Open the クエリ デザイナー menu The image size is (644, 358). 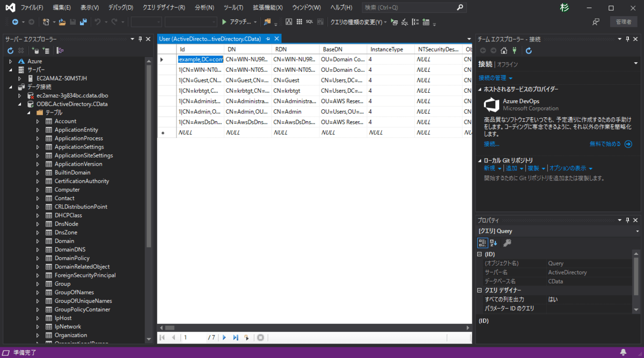(164, 8)
